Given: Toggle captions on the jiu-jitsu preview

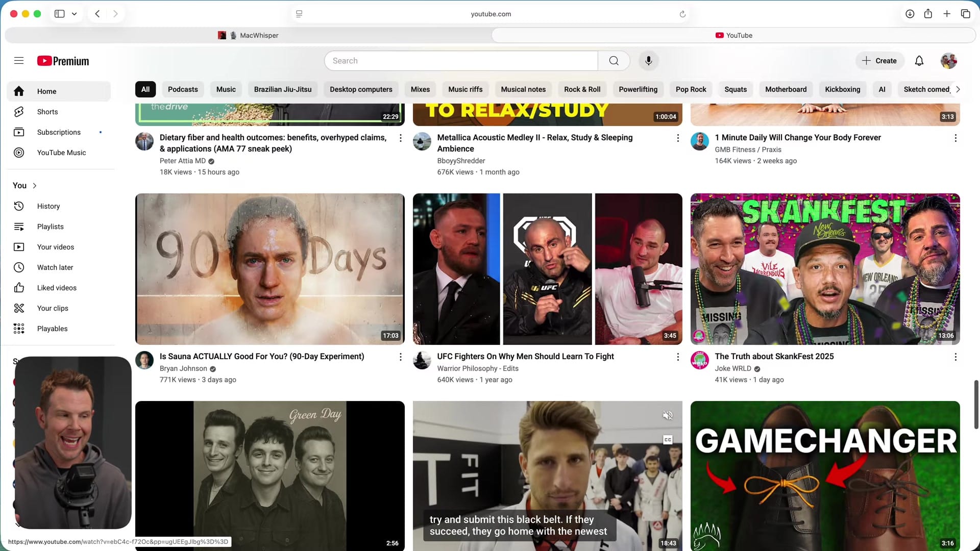Looking at the screenshot, I should [x=668, y=440].
